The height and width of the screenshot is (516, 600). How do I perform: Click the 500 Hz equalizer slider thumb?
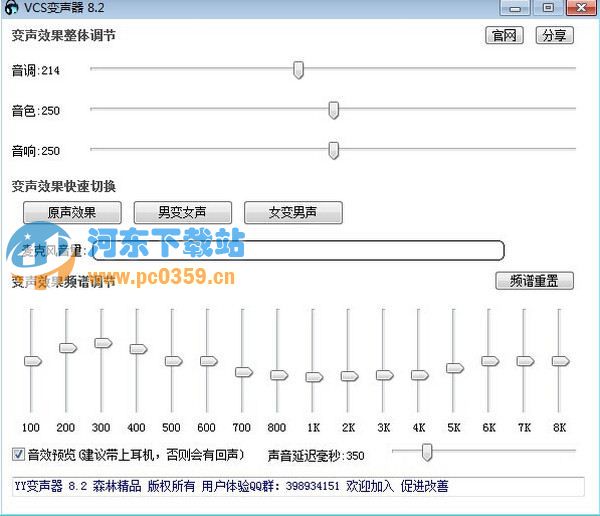click(174, 361)
